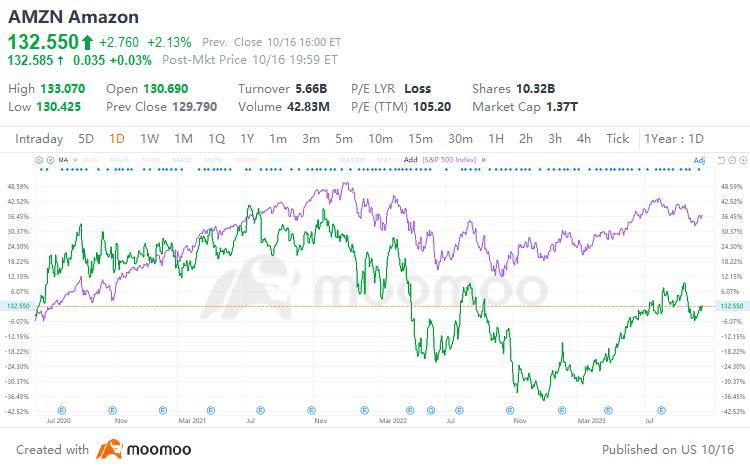Click the hide indicator icon beside MA
This screenshot has width=750, height=470.
coord(48,159)
